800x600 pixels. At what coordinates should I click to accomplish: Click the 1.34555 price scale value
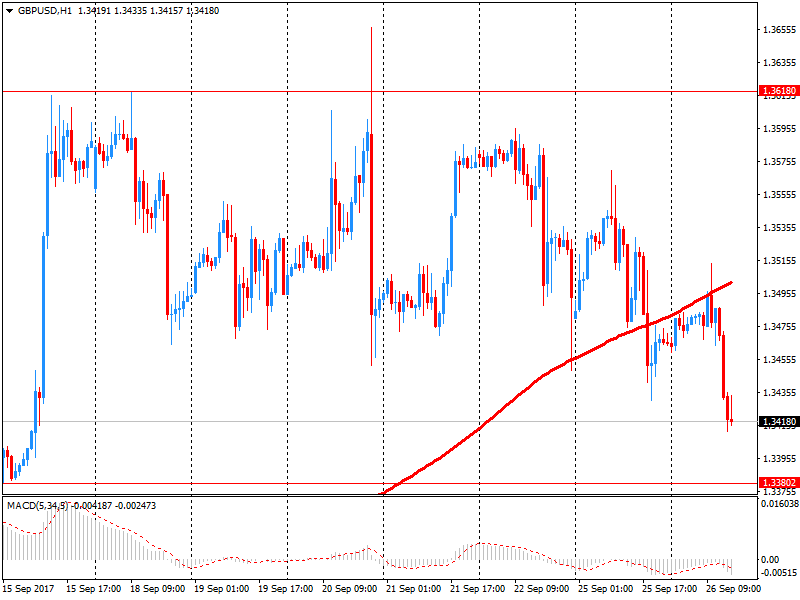tap(779, 360)
